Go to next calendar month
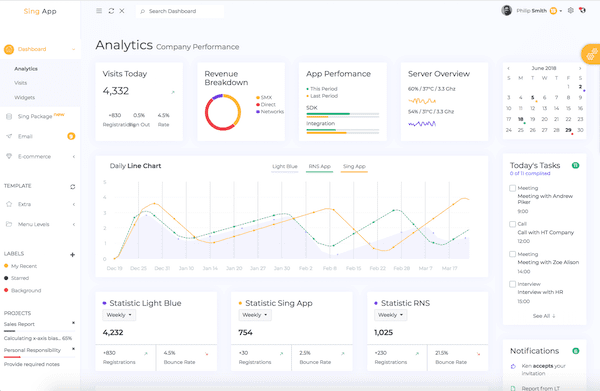The image size is (600, 391). 580,68
